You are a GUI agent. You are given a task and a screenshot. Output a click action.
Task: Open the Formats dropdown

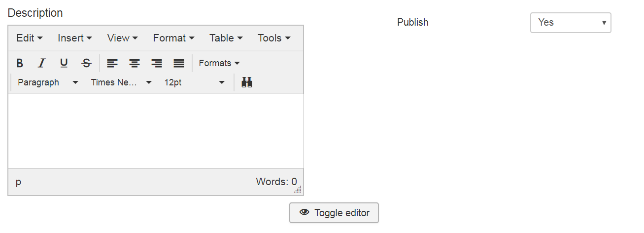click(219, 63)
